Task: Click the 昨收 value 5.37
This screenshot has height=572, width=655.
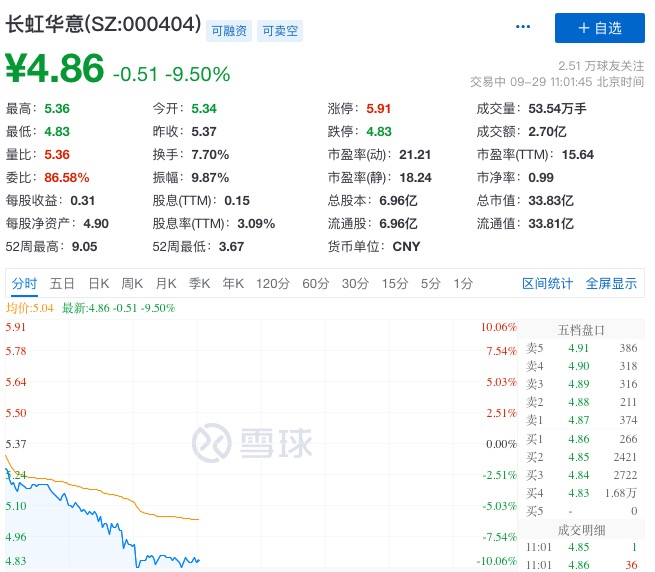Action: (204, 132)
